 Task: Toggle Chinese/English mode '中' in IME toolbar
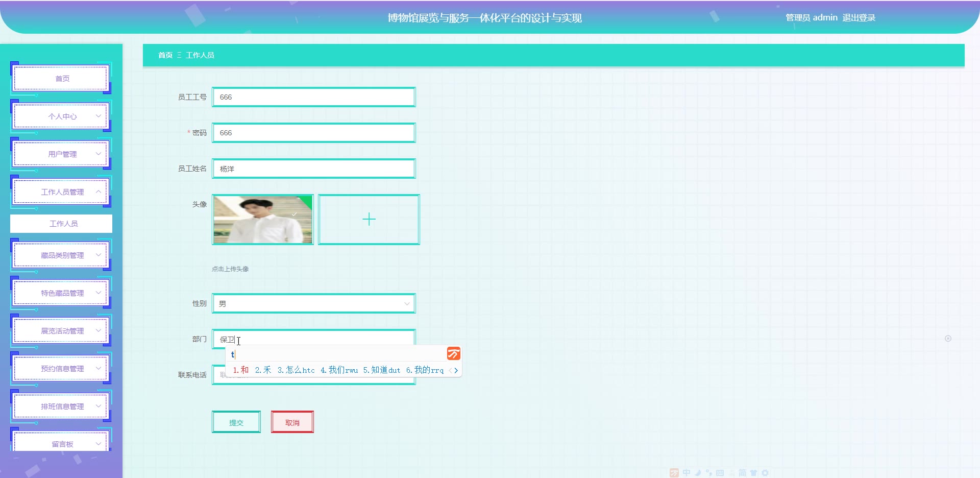click(687, 473)
